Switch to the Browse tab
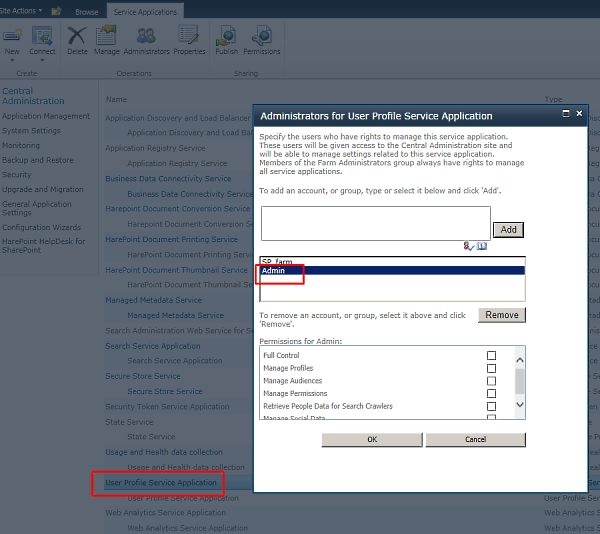This screenshot has height=534, width=600. click(86, 12)
